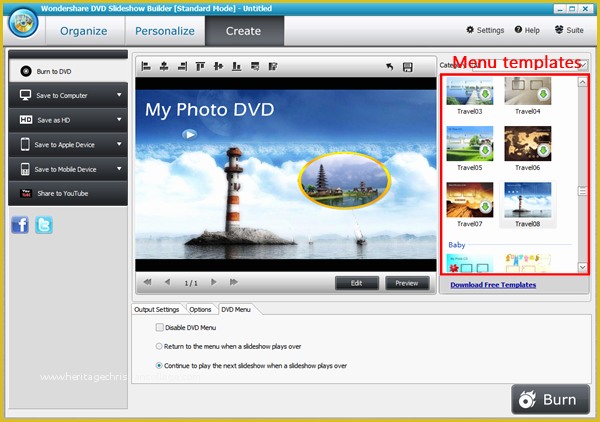Click the Baby category heading
Image resolution: width=600 pixels, height=422 pixels.
tap(457, 244)
